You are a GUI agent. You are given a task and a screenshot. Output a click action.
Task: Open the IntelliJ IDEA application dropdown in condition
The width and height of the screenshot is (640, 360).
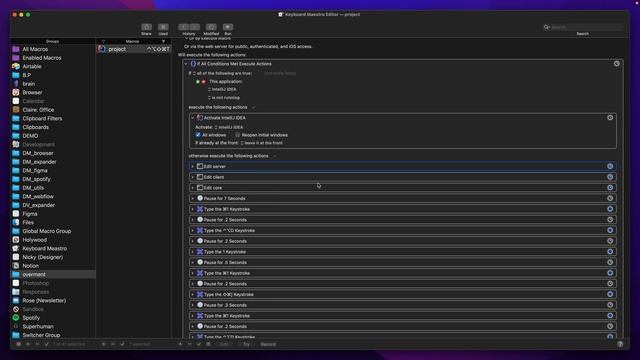coord(222,89)
